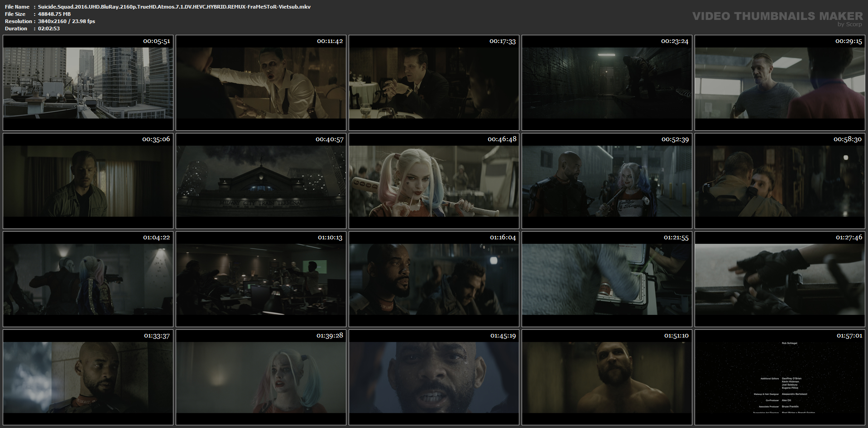Open the thumbnail stamped 00:11:42
Screen dimensions: 868x428
coord(261,83)
